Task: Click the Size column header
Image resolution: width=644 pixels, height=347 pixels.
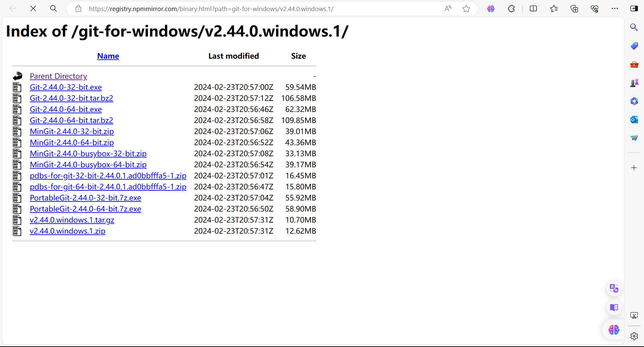Action: coord(299,56)
